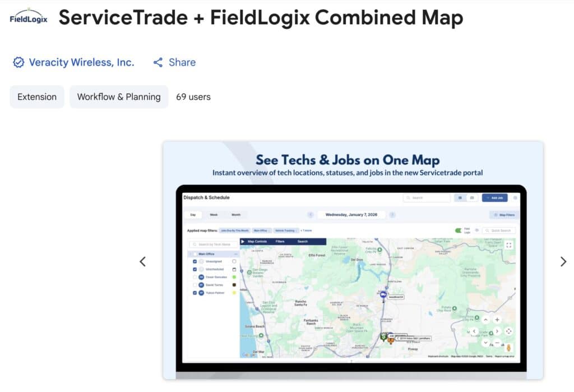The image size is (574, 392).
Task: Switch to Month view tab in preview
Action: (236, 215)
